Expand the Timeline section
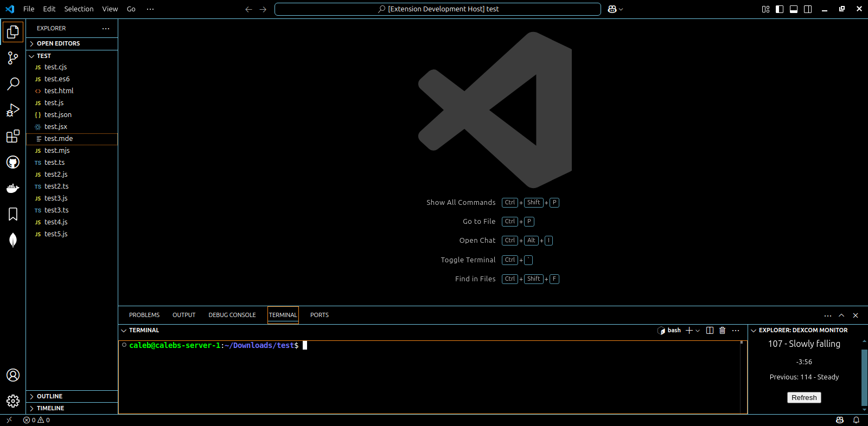Screen dimensions: 868x426 tap(72, 409)
